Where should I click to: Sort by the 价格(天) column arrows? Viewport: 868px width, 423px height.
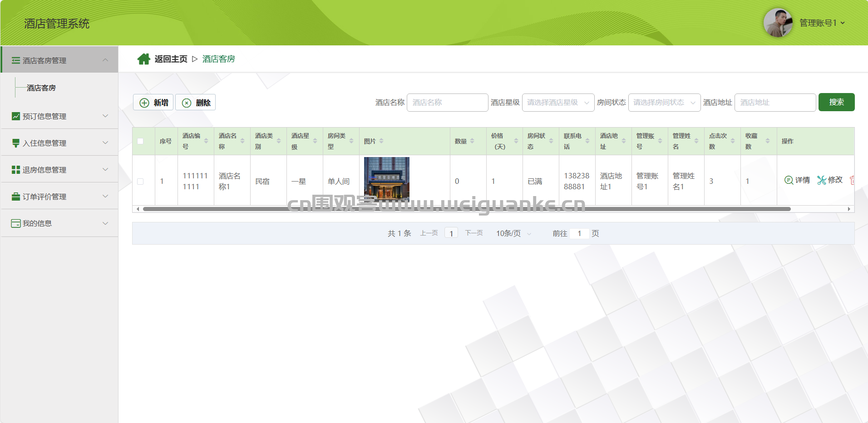click(516, 141)
